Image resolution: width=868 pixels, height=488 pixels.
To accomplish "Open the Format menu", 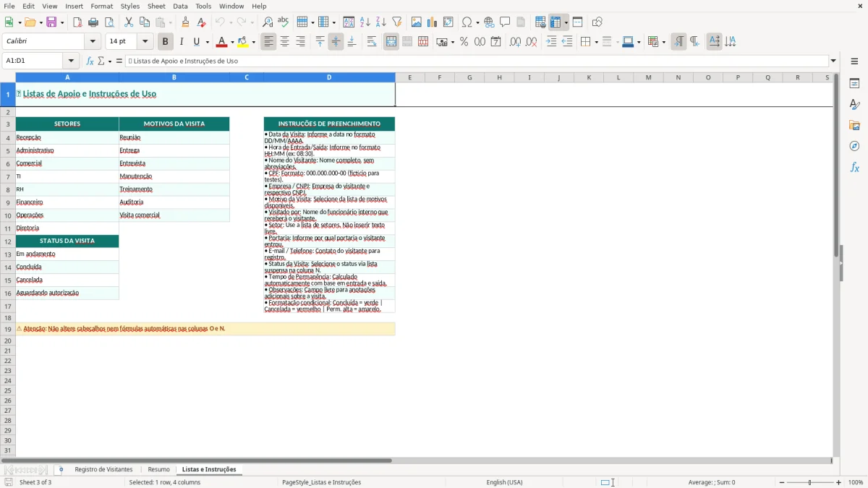I will coord(101,6).
